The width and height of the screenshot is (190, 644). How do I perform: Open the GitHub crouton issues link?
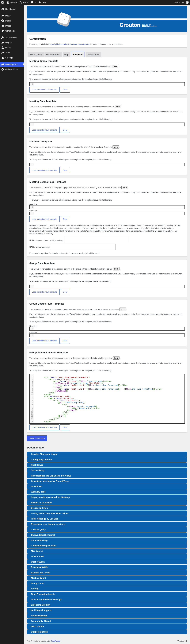[69, 44]
